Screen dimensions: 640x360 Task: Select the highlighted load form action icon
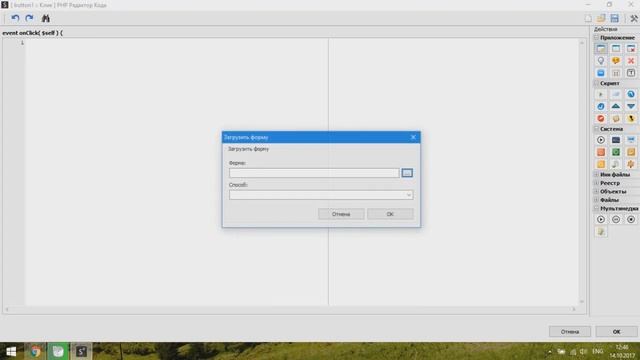pos(601,49)
